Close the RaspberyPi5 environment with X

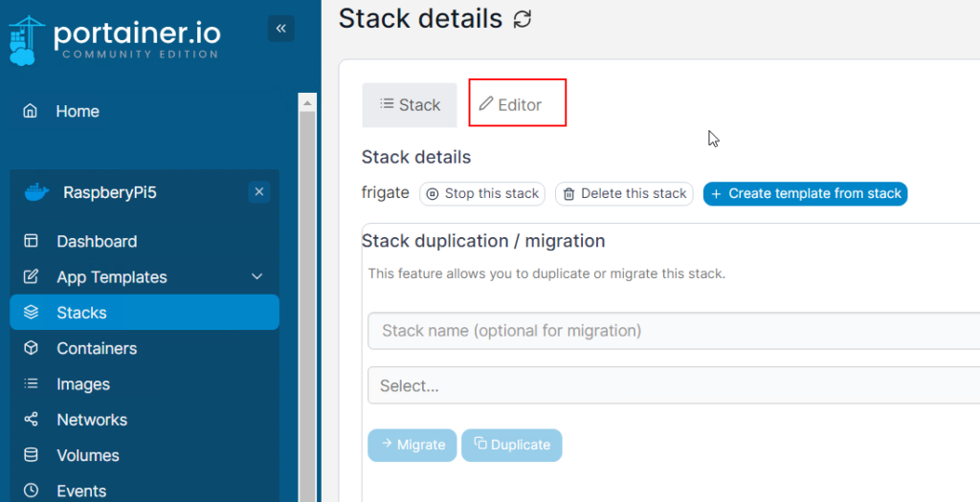pos(258,191)
